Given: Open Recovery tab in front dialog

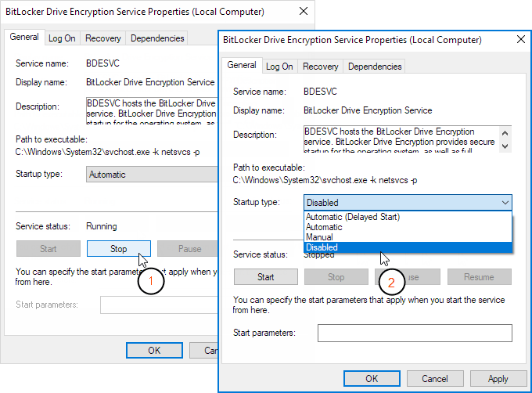Looking at the screenshot, I should click(x=320, y=67).
